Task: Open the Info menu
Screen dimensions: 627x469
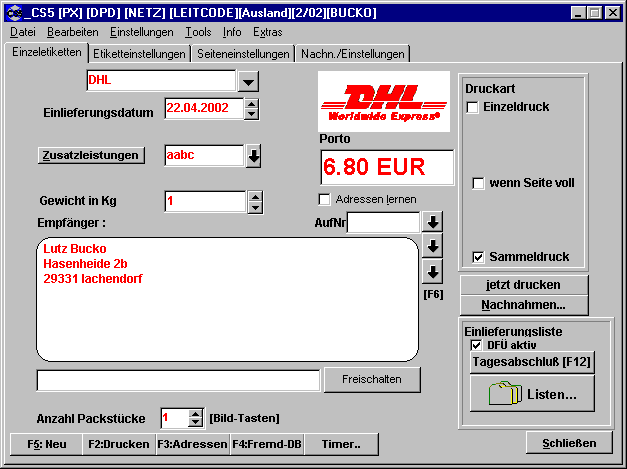Action: (x=232, y=32)
